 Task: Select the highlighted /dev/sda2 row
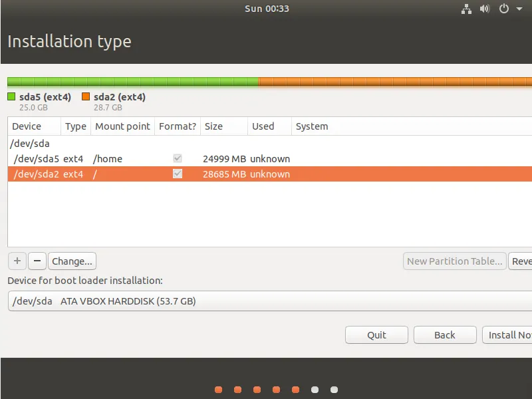tap(100, 174)
